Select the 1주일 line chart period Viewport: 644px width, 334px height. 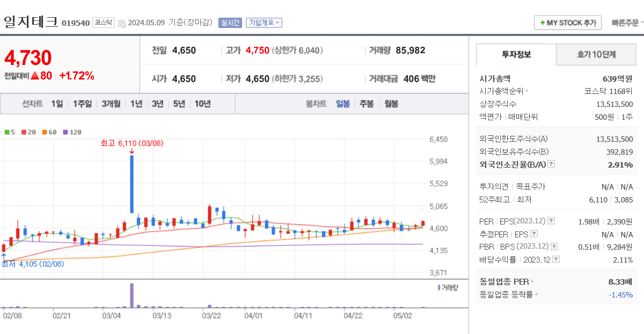pos(82,104)
